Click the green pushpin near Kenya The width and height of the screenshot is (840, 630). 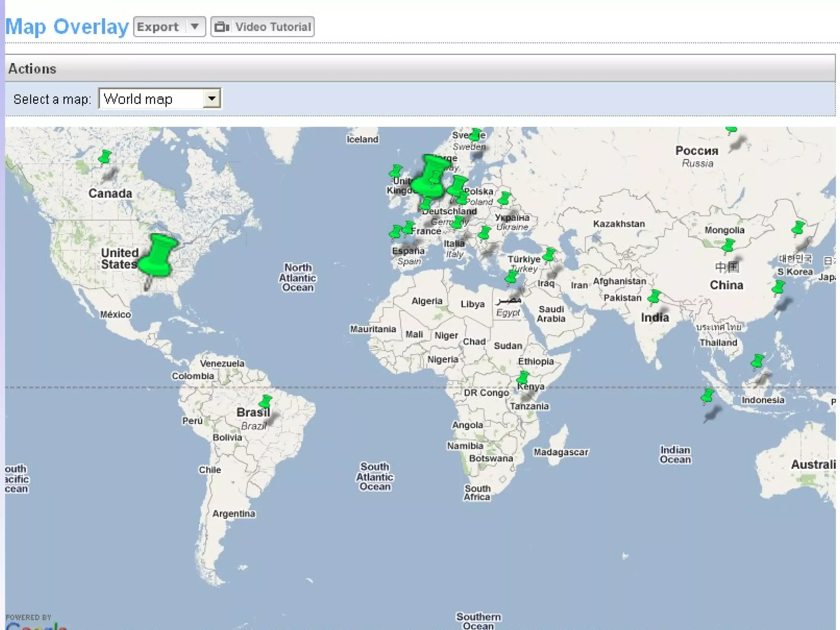[x=523, y=377]
